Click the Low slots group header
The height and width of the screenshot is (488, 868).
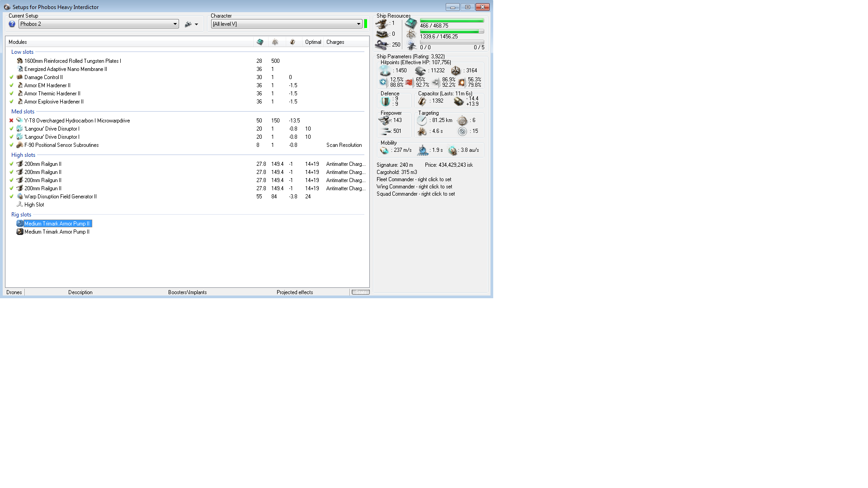coord(23,52)
